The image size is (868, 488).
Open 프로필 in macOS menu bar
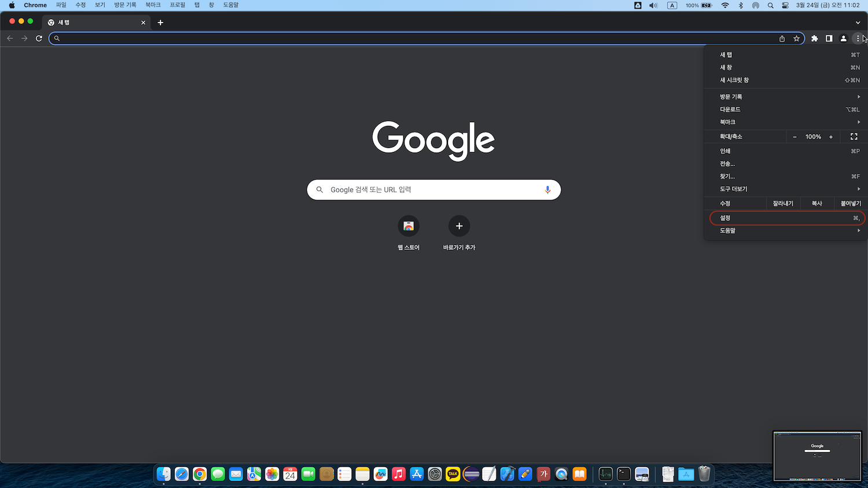click(x=178, y=5)
